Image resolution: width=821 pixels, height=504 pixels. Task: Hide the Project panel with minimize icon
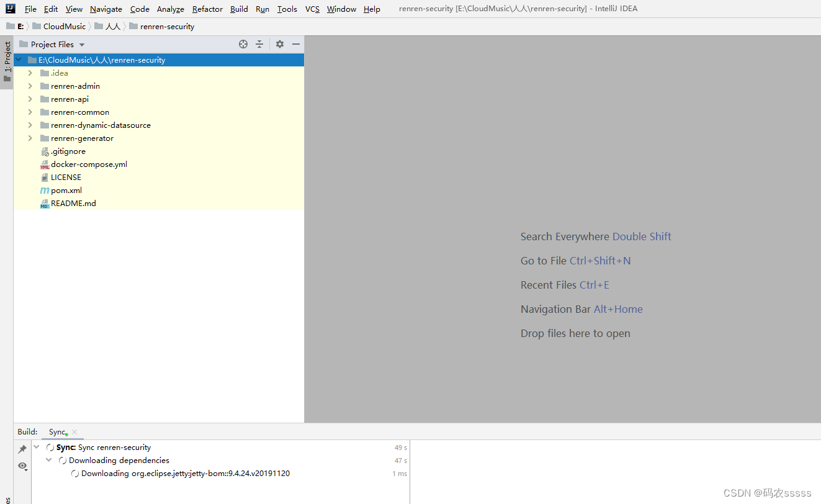point(296,44)
